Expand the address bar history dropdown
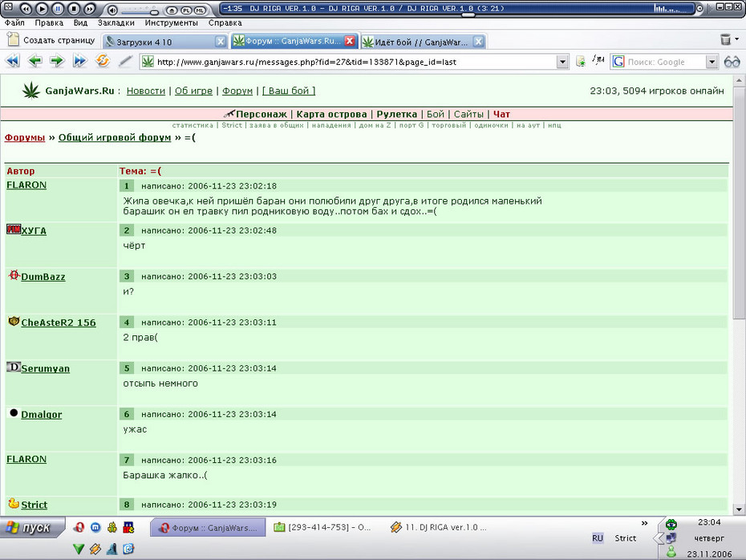The width and height of the screenshot is (746, 560). pos(562,62)
